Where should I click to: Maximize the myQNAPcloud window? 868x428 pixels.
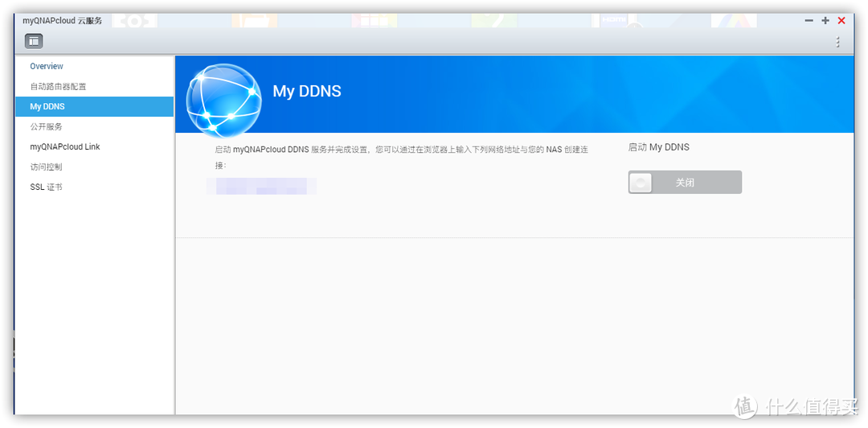[825, 20]
